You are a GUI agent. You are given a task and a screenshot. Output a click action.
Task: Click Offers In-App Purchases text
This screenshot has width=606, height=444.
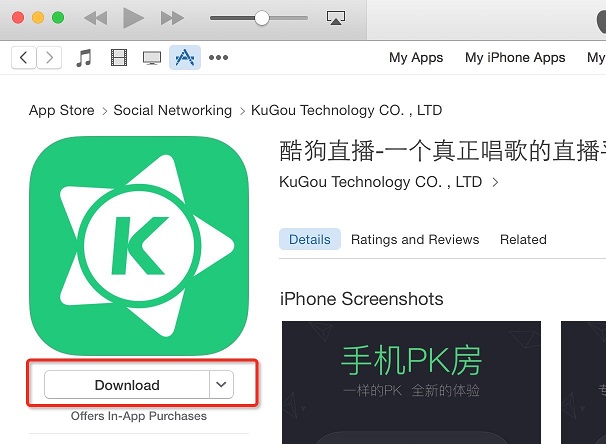[139, 416]
